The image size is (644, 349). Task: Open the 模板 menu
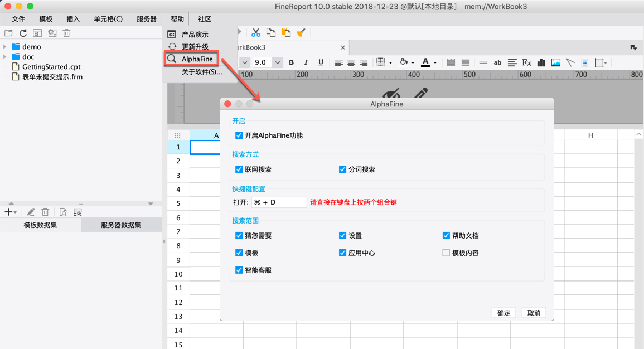(46, 19)
